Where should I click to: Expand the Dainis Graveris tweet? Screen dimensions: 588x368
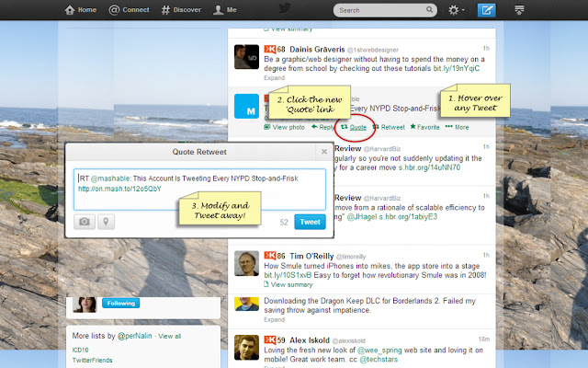[274, 77]
